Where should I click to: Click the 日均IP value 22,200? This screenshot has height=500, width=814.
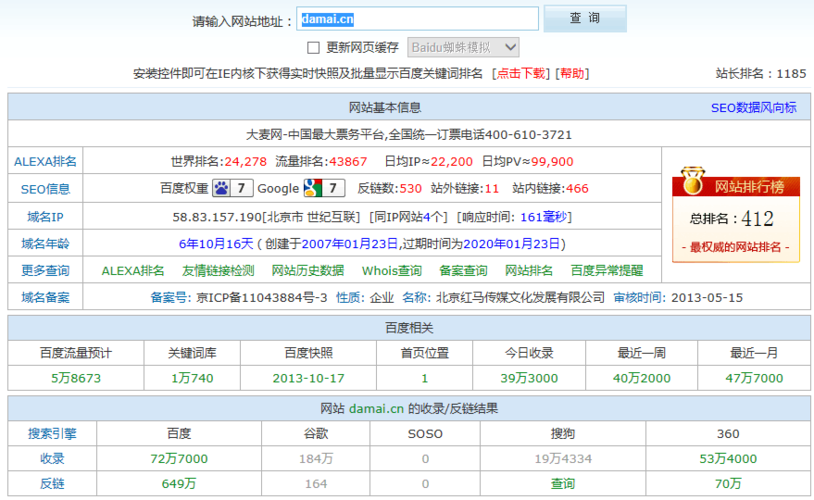pos(452,161)
